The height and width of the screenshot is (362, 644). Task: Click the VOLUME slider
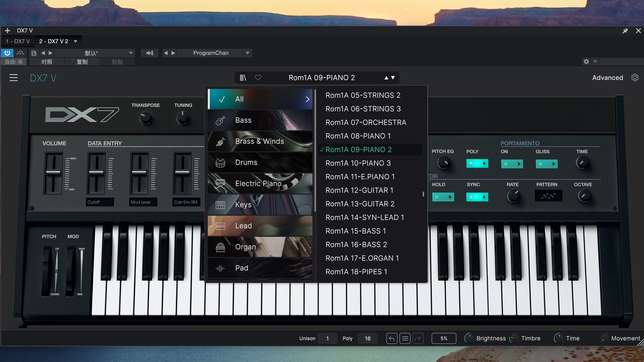53,173
